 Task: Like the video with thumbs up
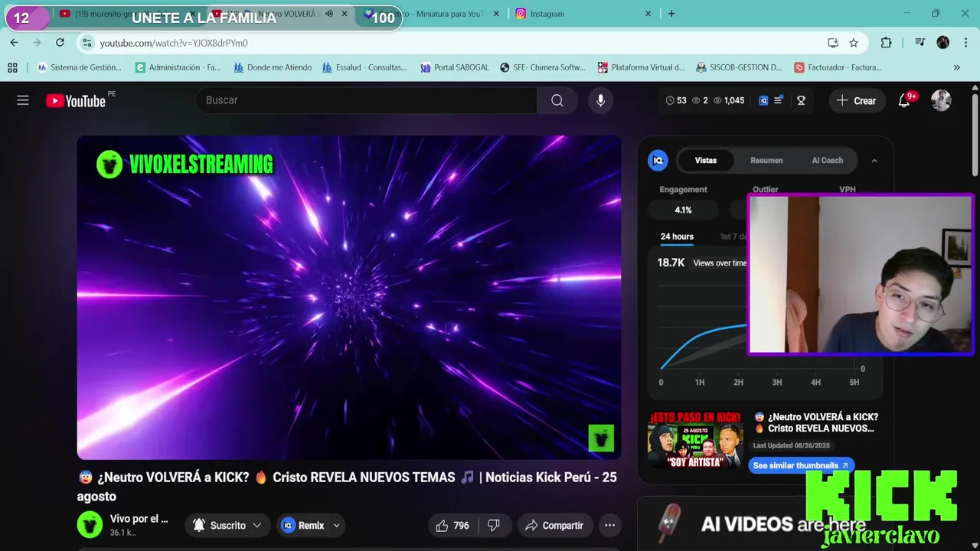(452, 526)
